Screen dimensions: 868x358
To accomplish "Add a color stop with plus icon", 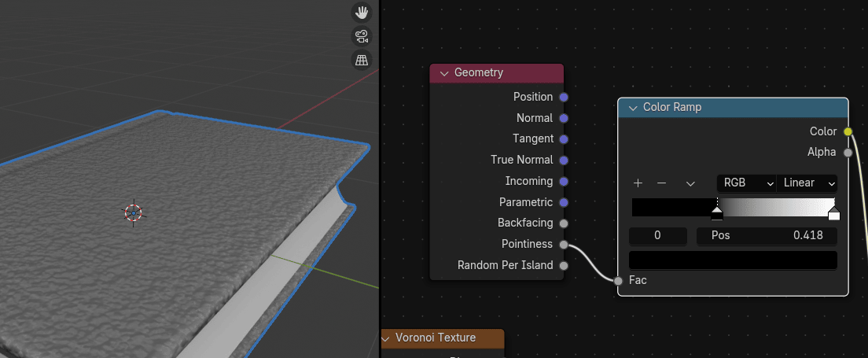I will [x=638, y=183].
